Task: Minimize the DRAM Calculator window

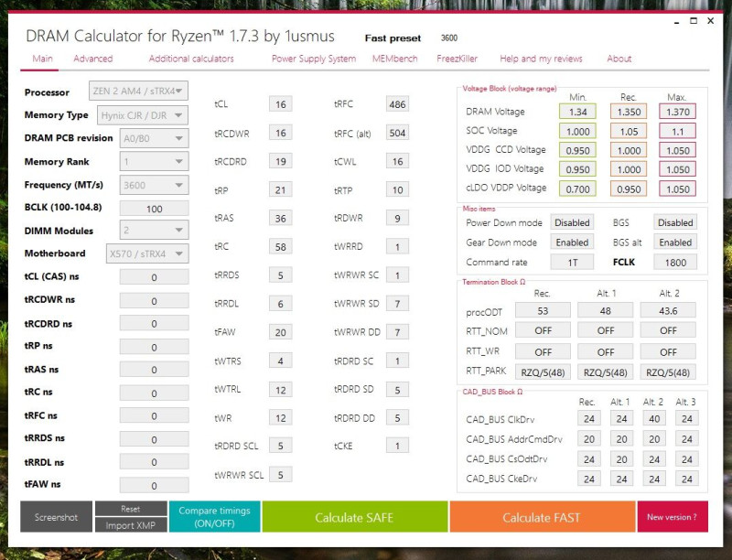Action: tap(676, 21)
